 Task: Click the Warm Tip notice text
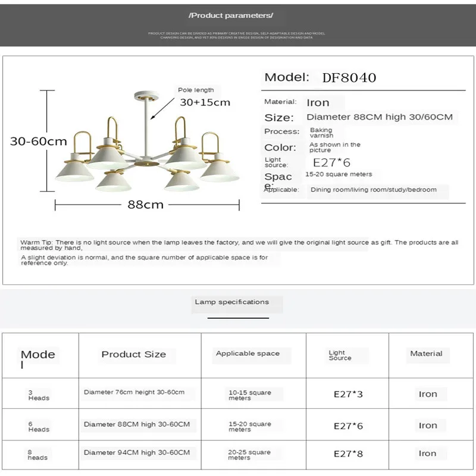pyautogui.click(x=239, y=245)
